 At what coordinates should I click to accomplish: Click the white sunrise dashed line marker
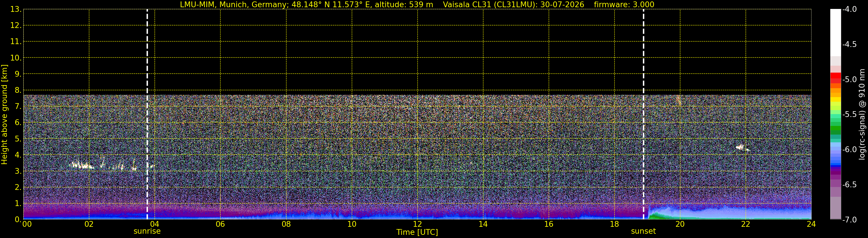point(147,114)
